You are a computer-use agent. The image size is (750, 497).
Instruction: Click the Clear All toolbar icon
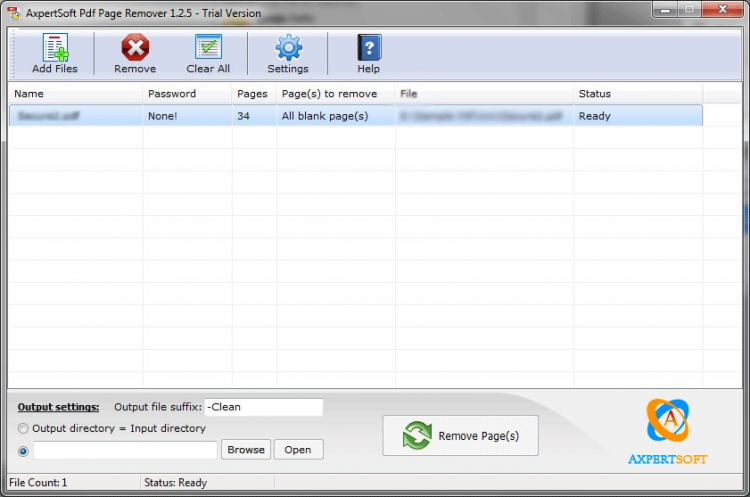pyautogui.click(x=208, y=53)
